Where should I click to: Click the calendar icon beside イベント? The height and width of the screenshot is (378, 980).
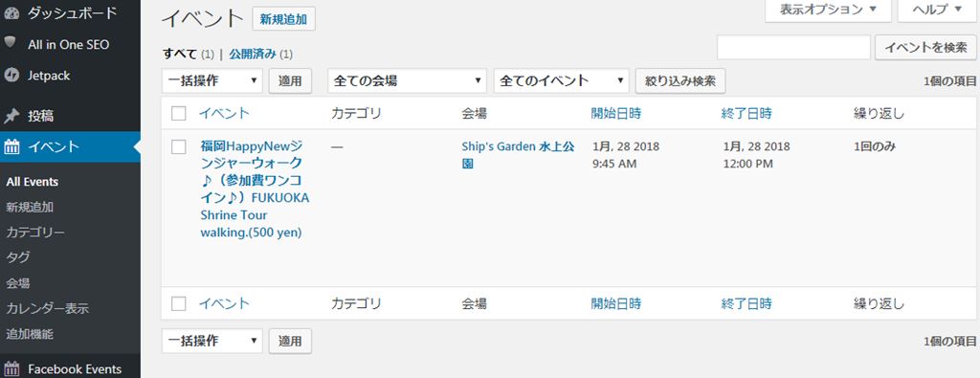click(x=11, y=146)
